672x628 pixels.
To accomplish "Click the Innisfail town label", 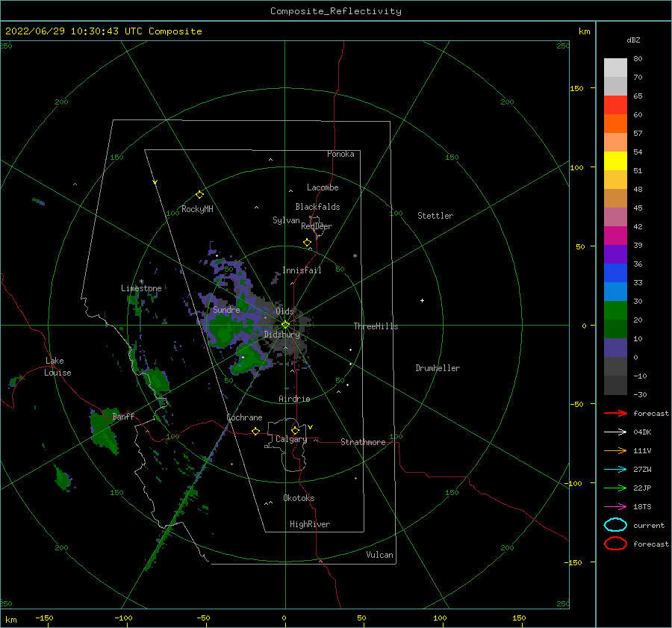I will pos(302,270).
